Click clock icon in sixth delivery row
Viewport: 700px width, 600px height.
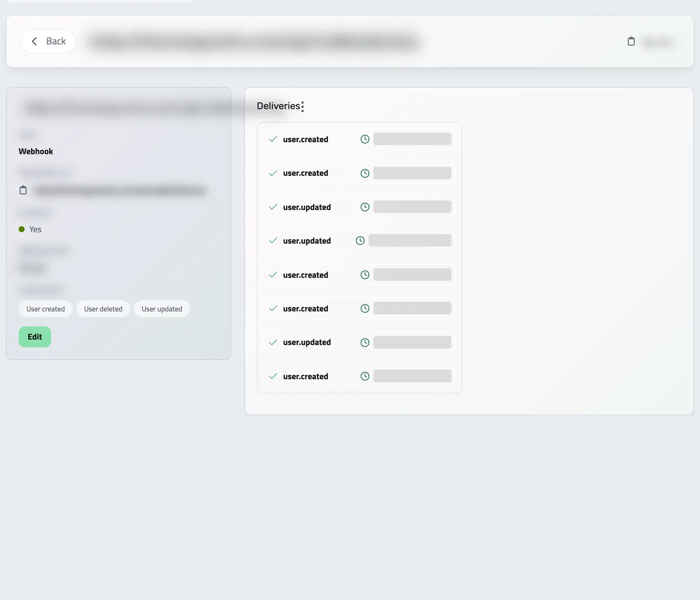click(365, 308)
